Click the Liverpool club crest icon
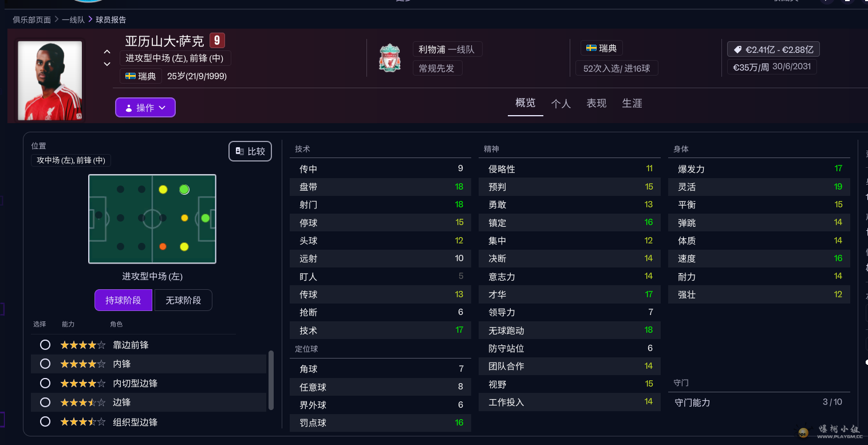 tap(390, 58)
